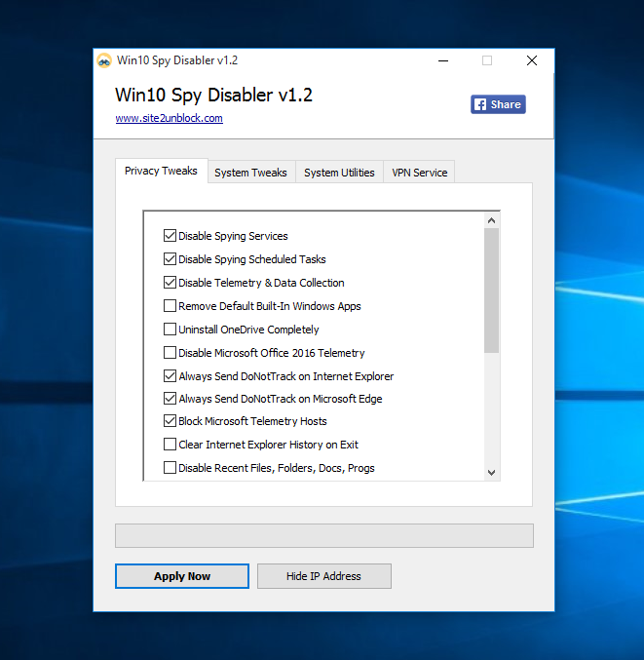Open the www.site2unblock.com link

pos(170,118)
